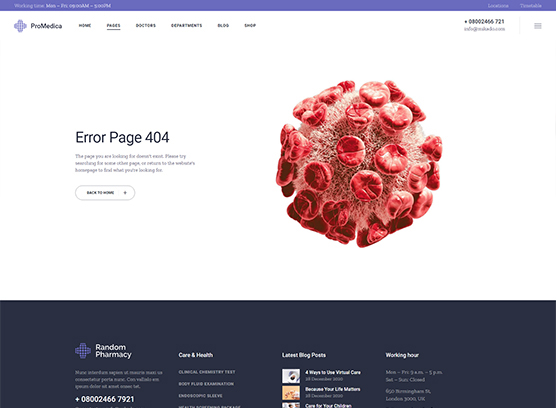The height and width of the screenshot is (408, 556).
Task: Open the Locations link in top bar
Action: [498, 6]
